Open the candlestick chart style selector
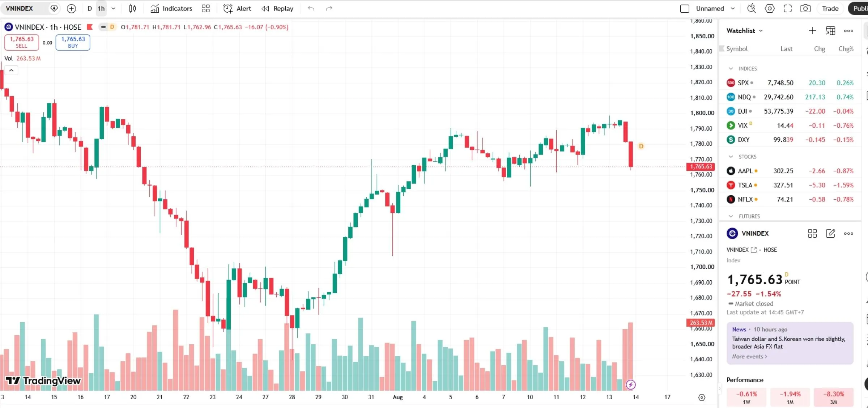Viewport: 868px width, 408px height. click(x=132, y=8)
